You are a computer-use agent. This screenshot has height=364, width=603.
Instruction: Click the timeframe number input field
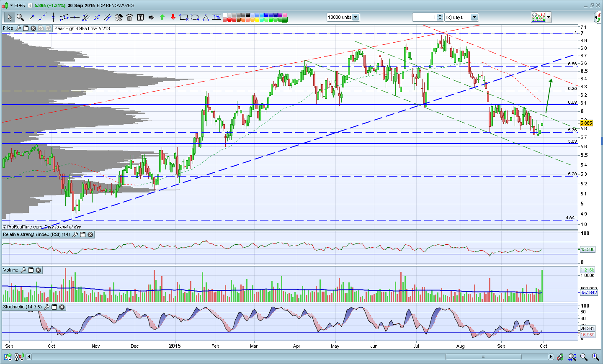pyautogui.click(x=425, y=17)
